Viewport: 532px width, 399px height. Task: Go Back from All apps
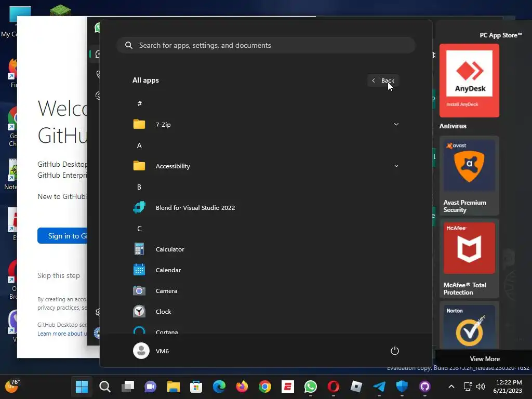(383, 81)
